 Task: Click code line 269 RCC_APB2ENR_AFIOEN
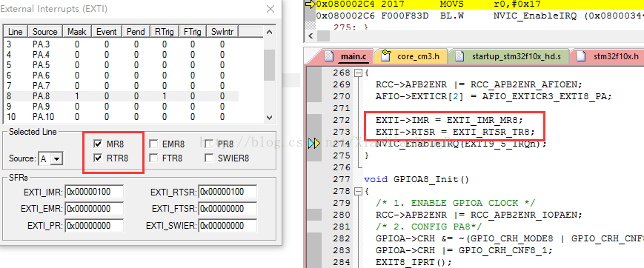tap(479, 84)
